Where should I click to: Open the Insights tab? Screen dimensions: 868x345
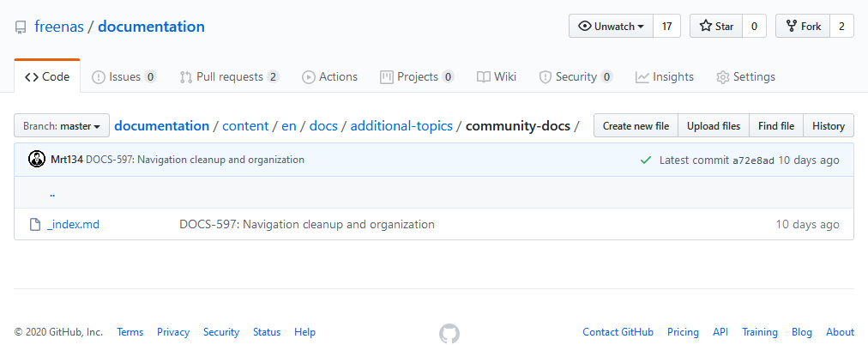tap(664, 76)
